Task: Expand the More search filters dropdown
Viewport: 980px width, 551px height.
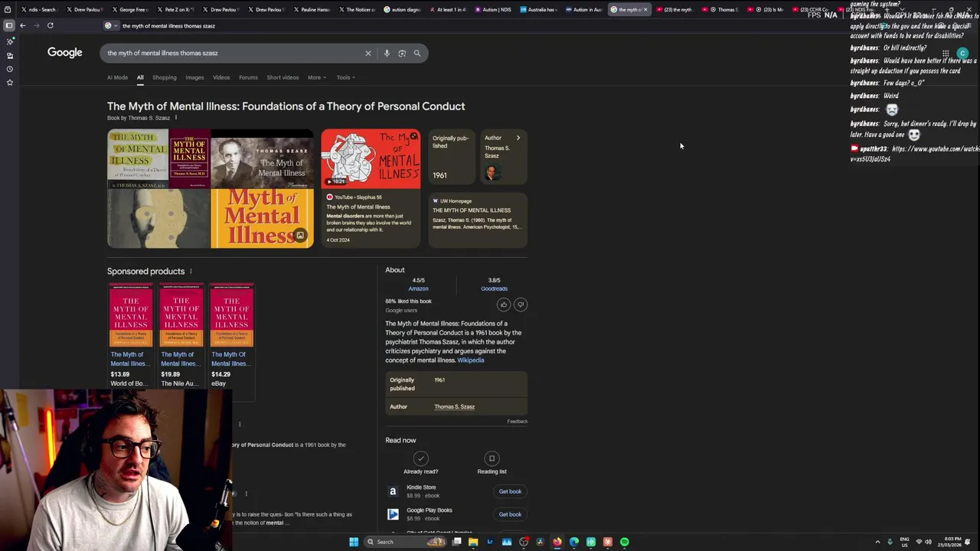Action: point(317,77)
